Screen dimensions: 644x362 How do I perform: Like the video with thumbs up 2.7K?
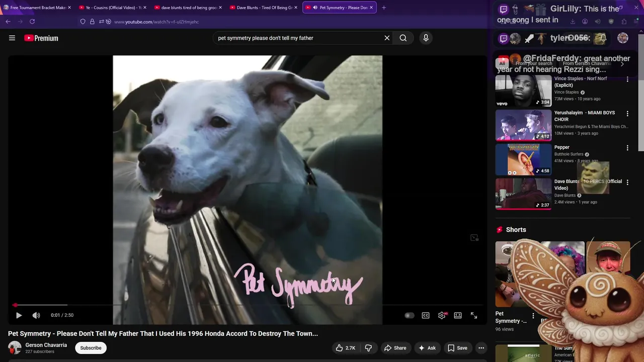(346, 348)
